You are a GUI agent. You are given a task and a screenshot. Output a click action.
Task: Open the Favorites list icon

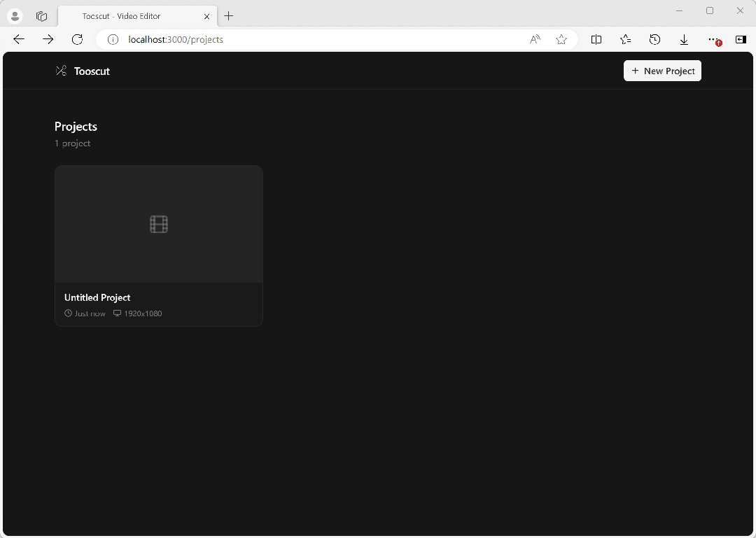[625, 40]
